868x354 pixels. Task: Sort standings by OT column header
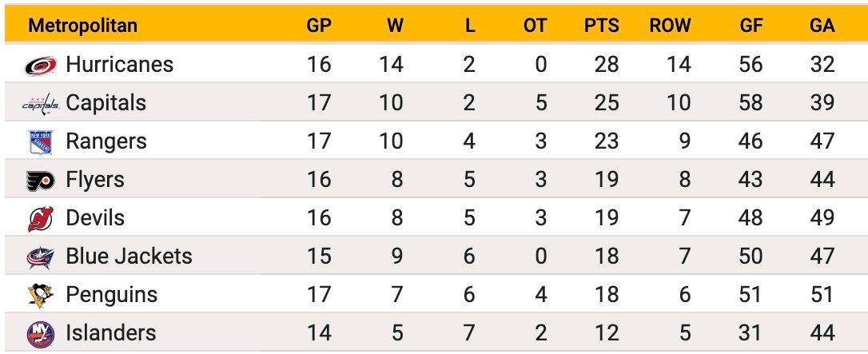pyautogui.click(x=535, y=26)
